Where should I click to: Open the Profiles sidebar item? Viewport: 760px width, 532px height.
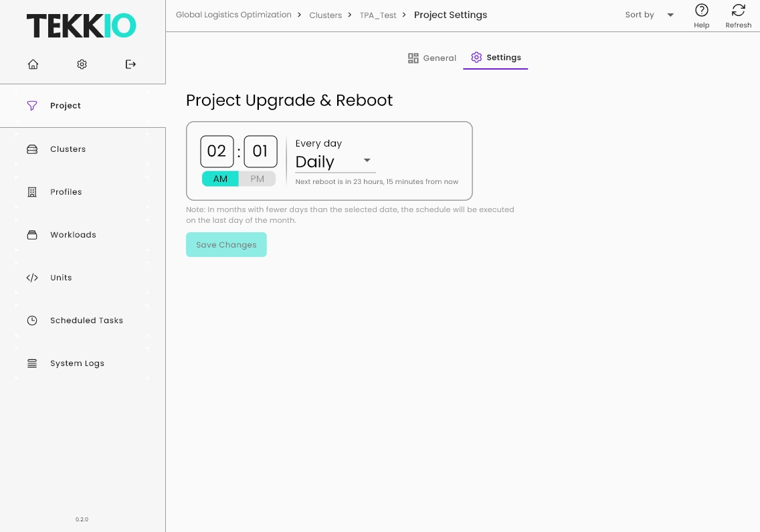[66, 192]
